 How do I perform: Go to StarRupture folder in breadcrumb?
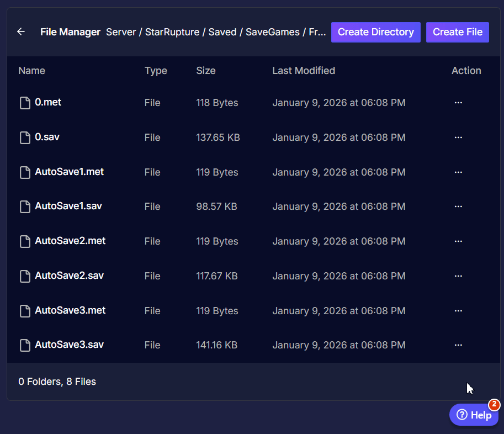(x=172, y=32)
